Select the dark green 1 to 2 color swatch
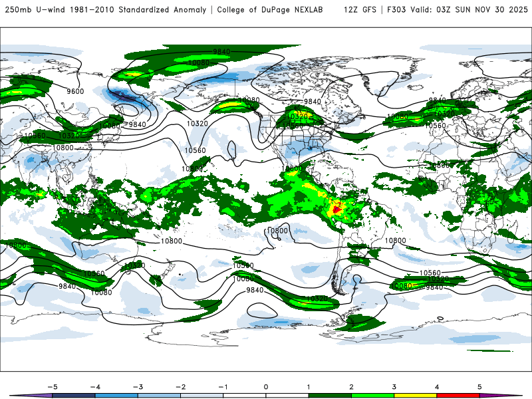This screenshot has width=532, height=399. (330, 396)
